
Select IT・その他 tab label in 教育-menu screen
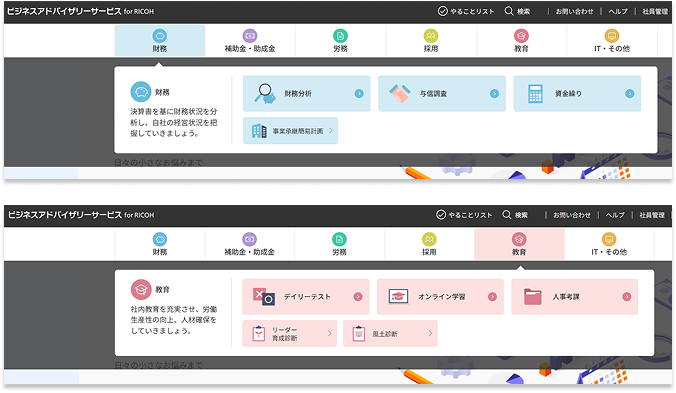coord(609,252)
